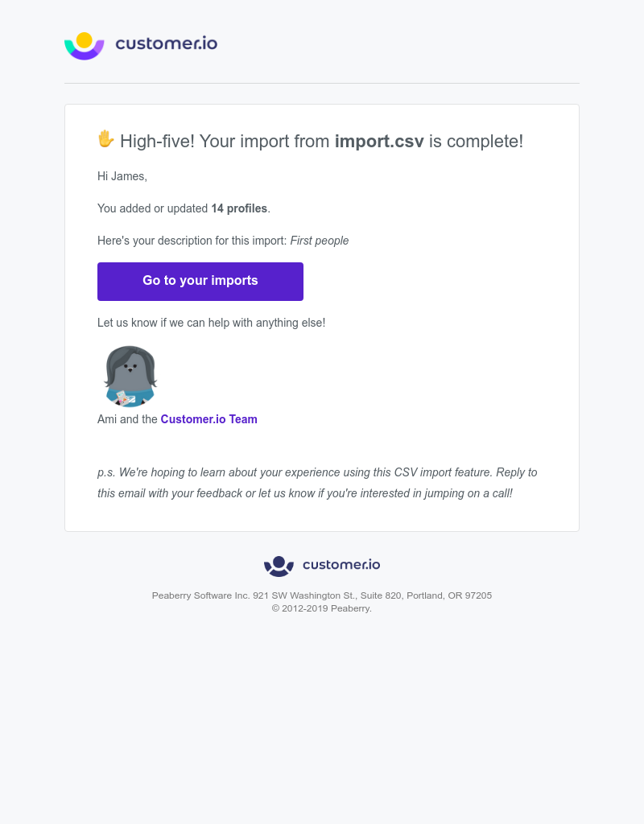The width and height of the screenshot is (644, 824).
Task: Click the Ami and the signature line
Action: 129,419
